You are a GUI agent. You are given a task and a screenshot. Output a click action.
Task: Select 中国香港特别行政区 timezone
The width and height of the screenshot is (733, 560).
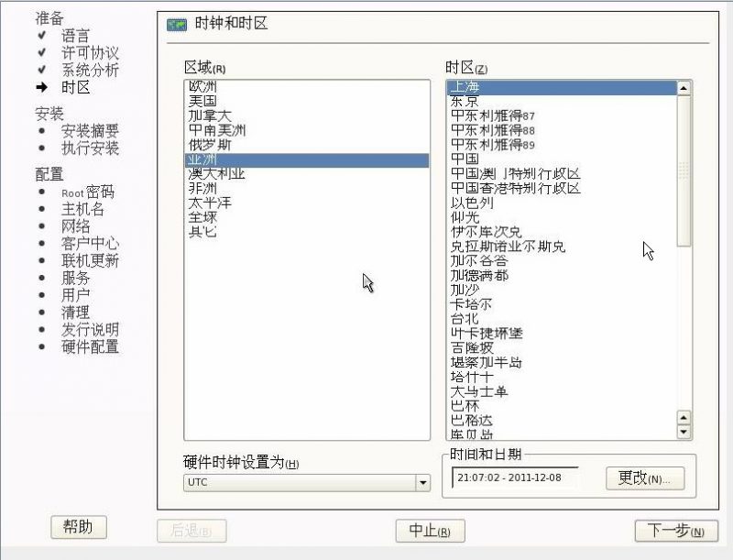(x=516, y=188)
